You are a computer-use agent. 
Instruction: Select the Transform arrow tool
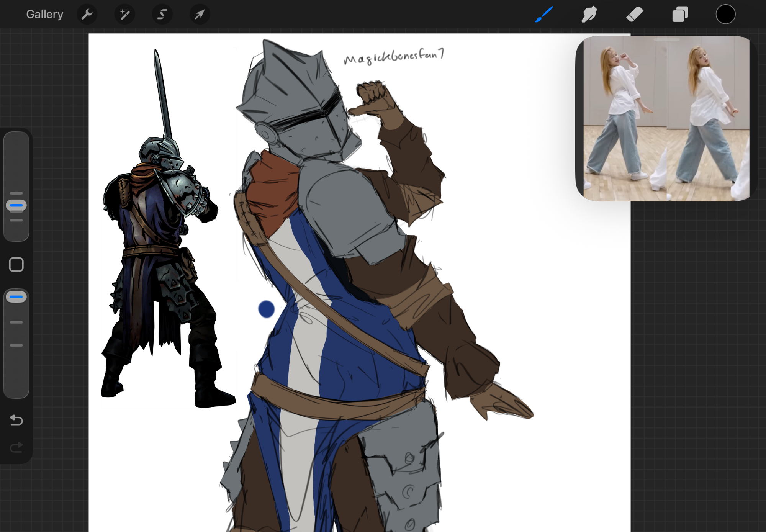point(200,15)
